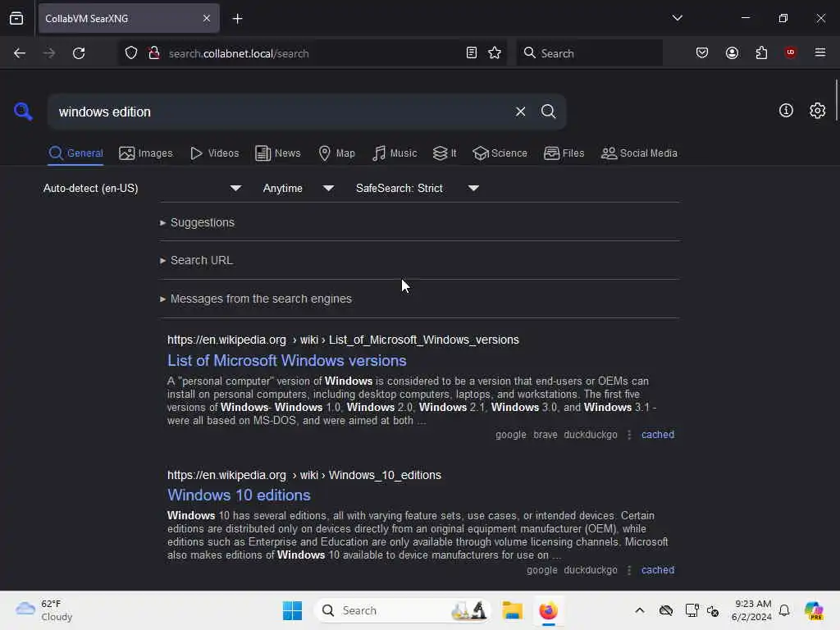The image size is (840, 630).
Task: Open Firefox View icon
Action: (16, 18)
